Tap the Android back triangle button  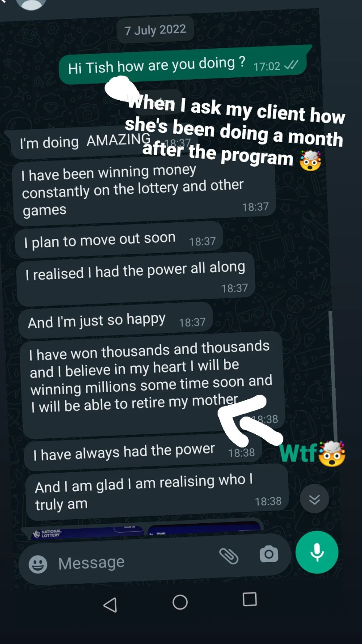110,605
